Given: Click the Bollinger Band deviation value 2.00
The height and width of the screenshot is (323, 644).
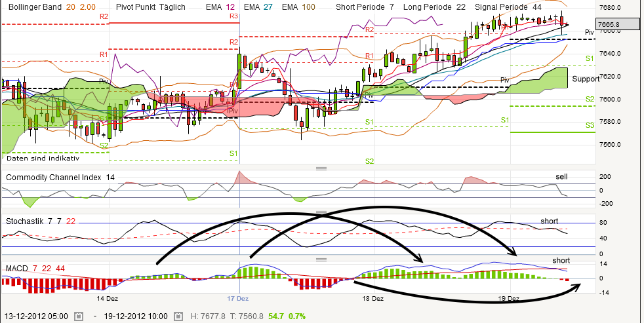Looking at the screenshot, I should pyautogui.click(x=87, y=7).
